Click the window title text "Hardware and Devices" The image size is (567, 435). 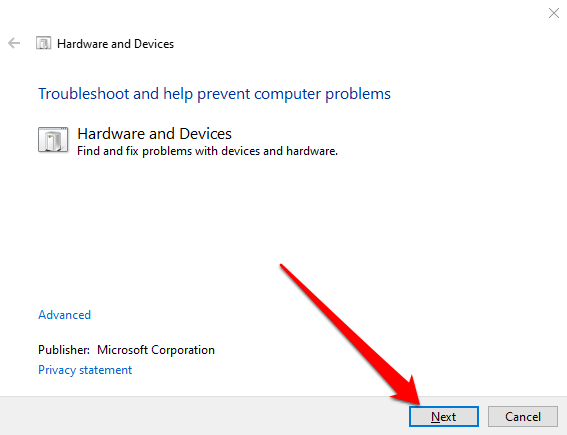click(115, 44)
